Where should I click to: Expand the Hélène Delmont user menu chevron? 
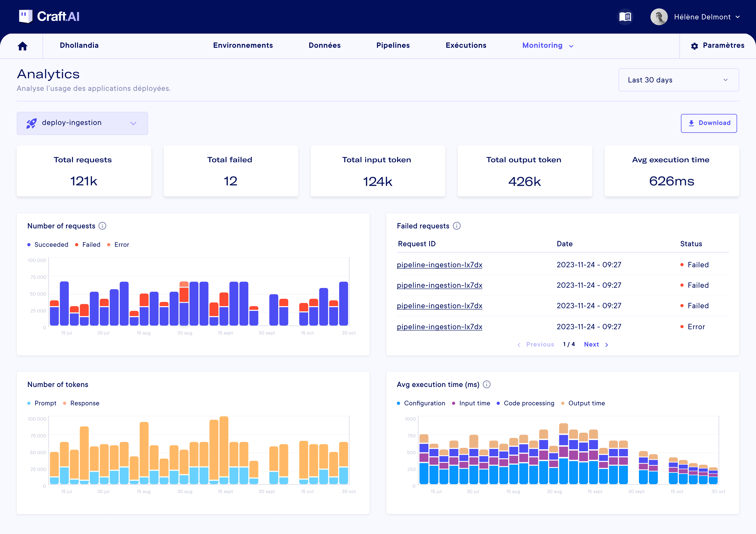click(738, 17)
